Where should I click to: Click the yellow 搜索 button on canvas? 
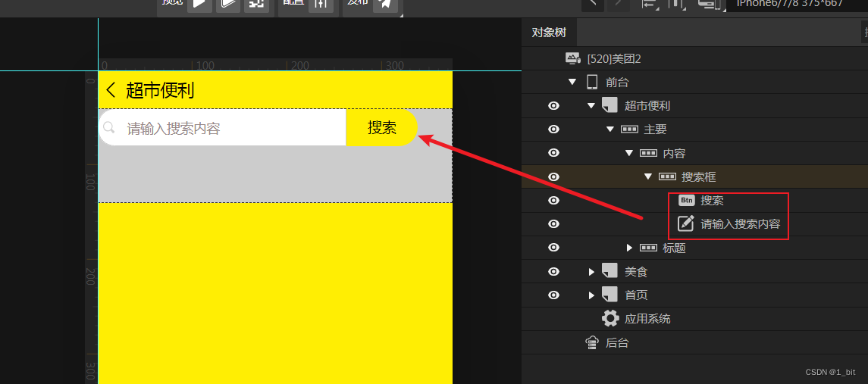[x=381, y=128]
